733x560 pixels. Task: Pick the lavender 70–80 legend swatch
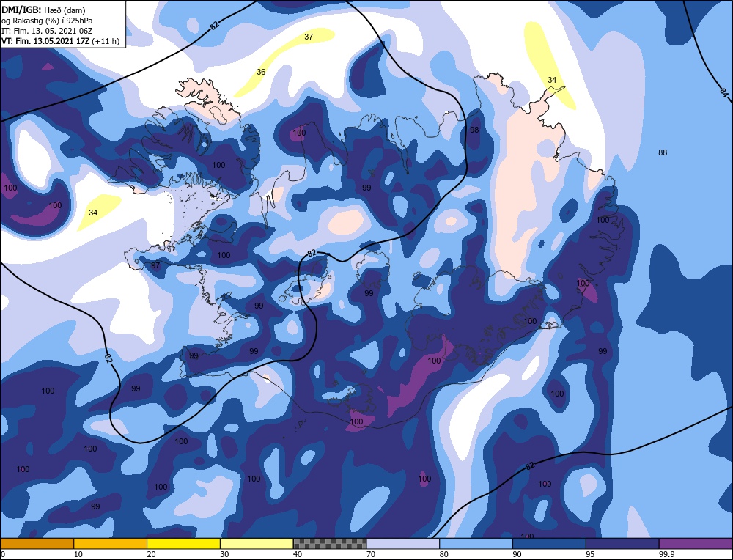(403, 543)
